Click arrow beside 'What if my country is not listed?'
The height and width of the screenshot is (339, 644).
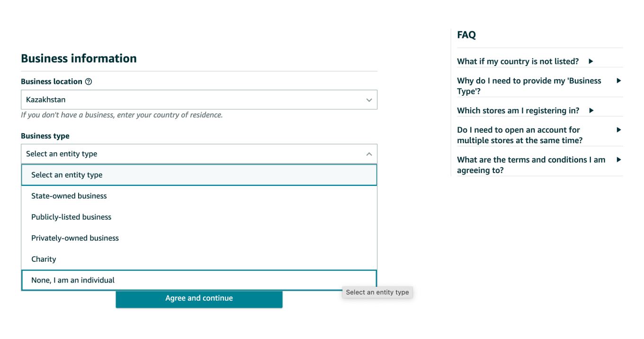pos(591,61)
